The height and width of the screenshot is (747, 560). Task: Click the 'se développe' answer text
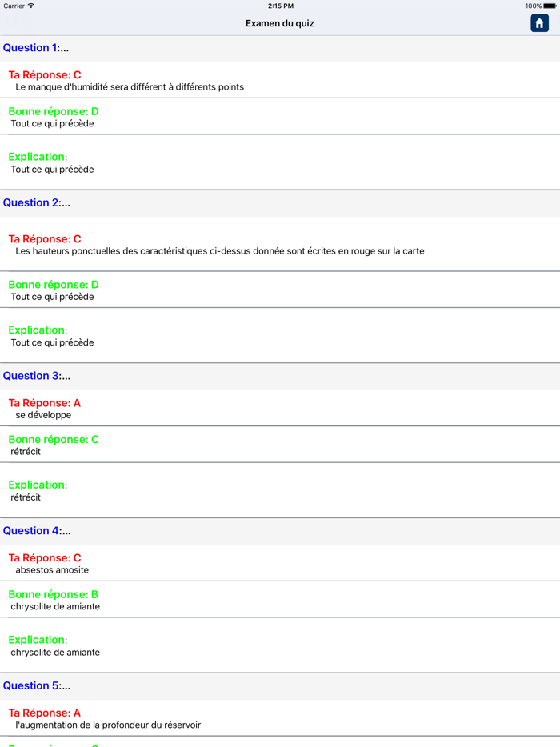(x=43, y=415)
